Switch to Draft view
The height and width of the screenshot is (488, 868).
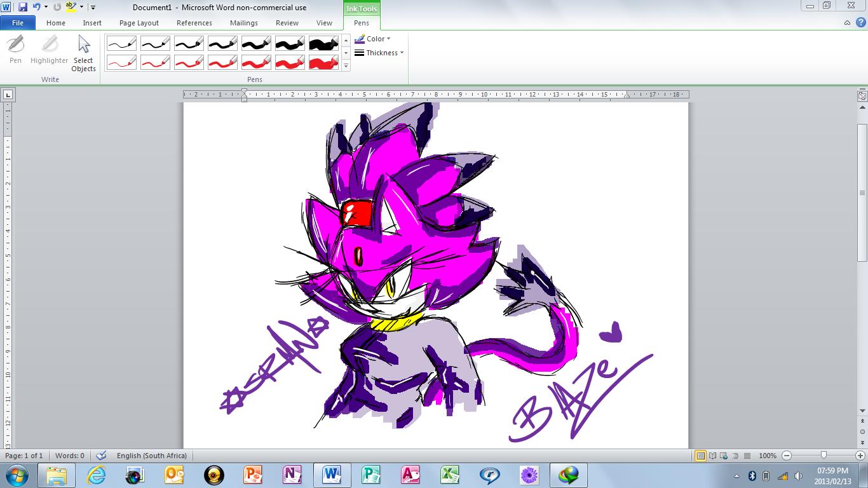click(747, 456)
